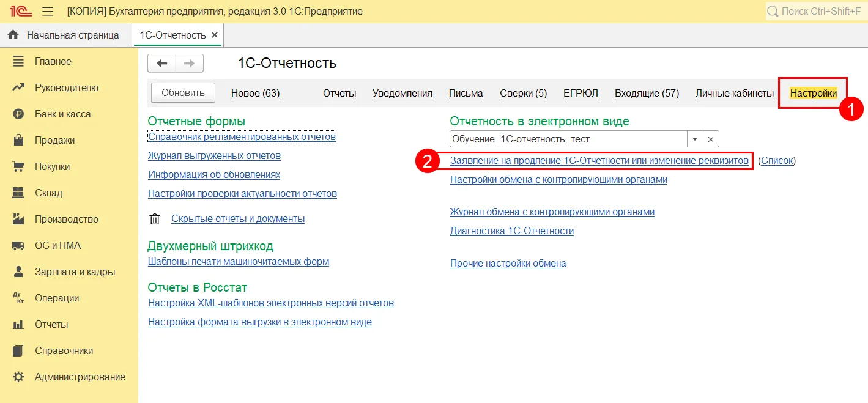Image resolution: width=868 pixels, height=403 pixels.
Task: Open Банк и касса ruble icon
Action: click(18, 114)
